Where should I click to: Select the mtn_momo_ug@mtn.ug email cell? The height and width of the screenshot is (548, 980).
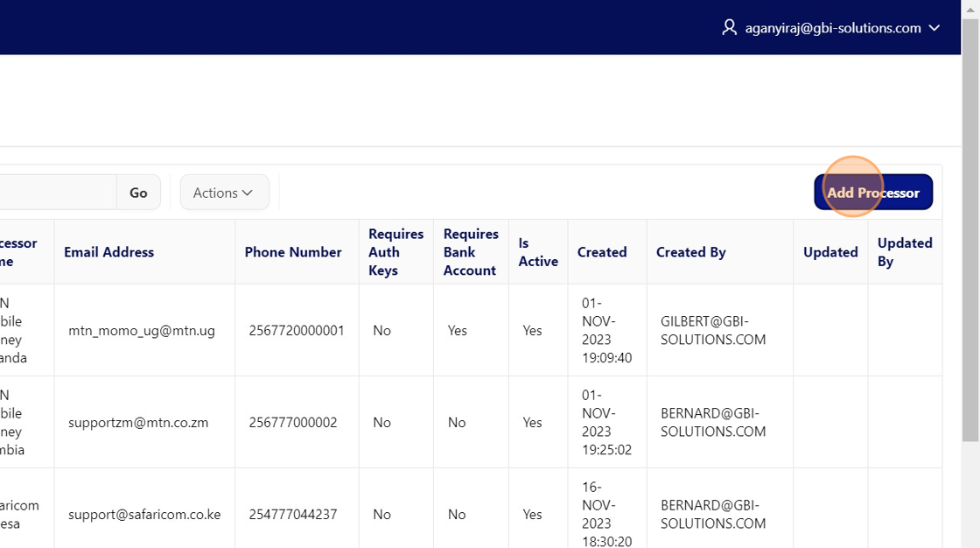(x=142, y=331)
